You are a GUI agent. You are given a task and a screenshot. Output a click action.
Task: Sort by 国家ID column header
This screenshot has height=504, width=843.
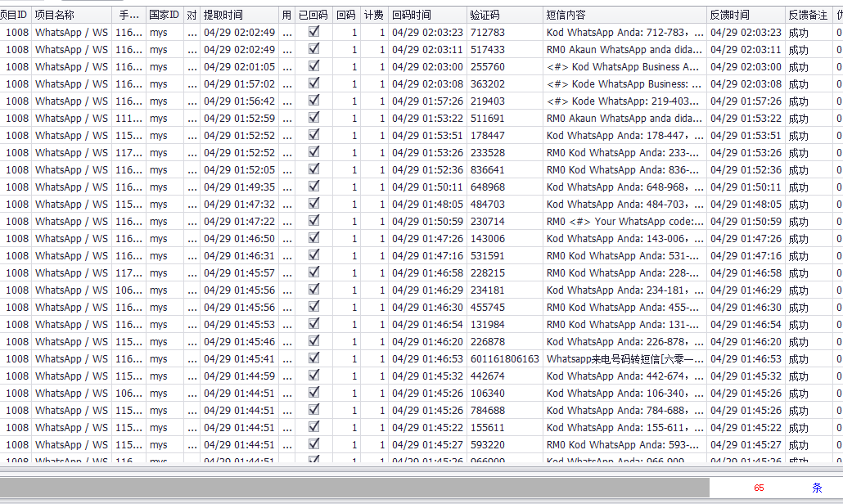tap(165, 15)
